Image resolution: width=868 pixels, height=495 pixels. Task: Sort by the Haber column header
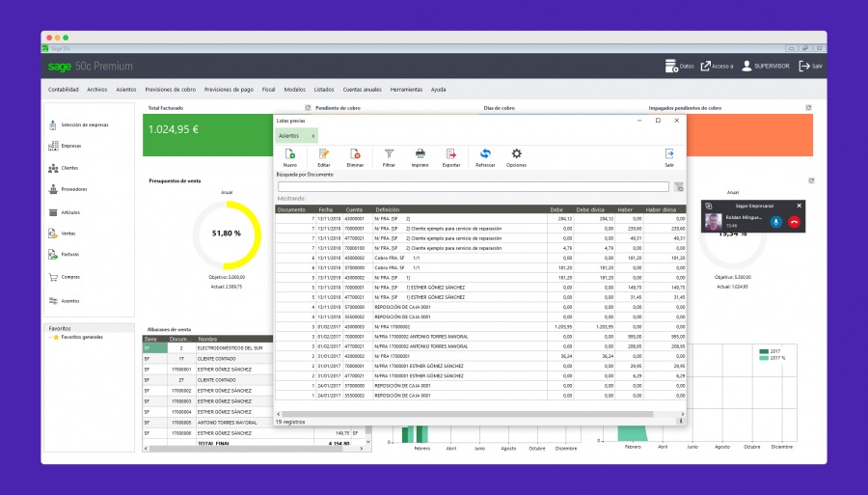coord(625,209)
